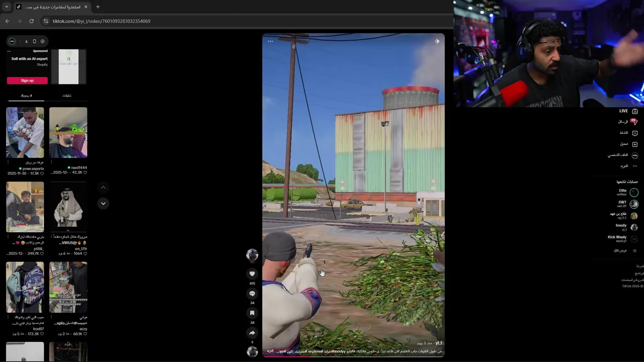Like the video with the heart icon
Viewport: 644px width, 362px height.
[252, 274]
